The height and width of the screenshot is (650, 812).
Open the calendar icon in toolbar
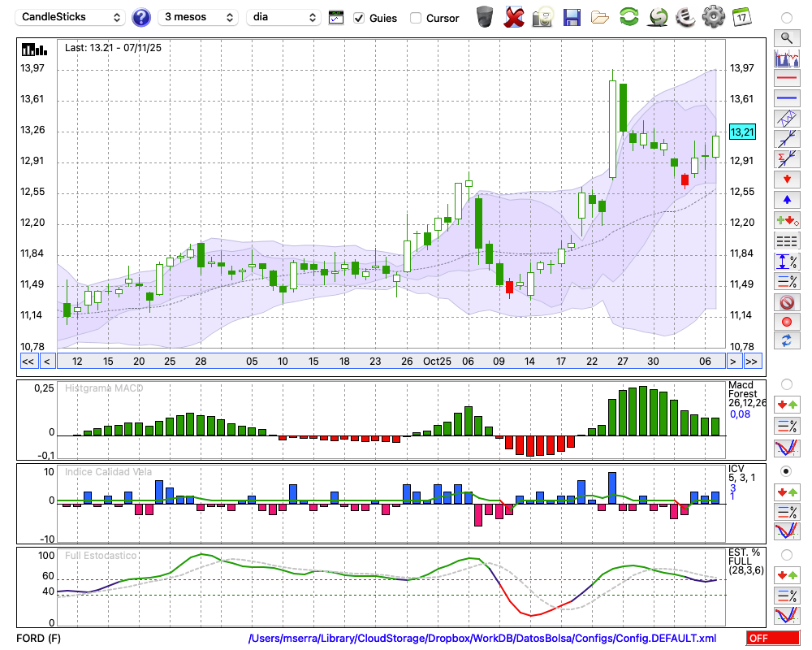[x=741, y=17]
